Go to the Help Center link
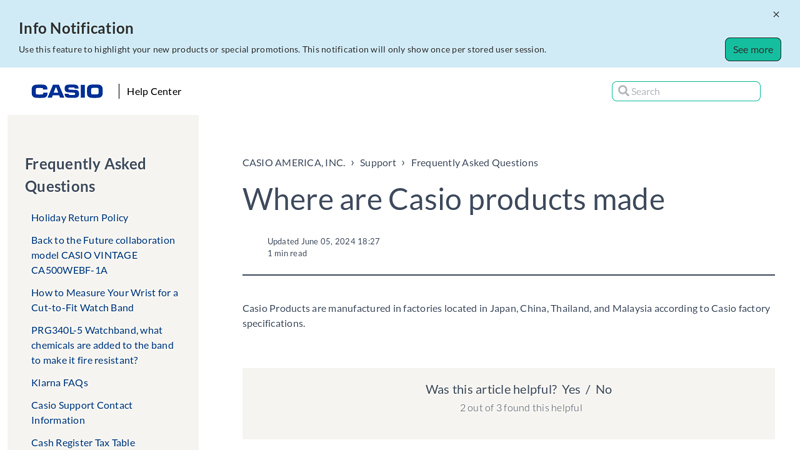 coord(154,91)
